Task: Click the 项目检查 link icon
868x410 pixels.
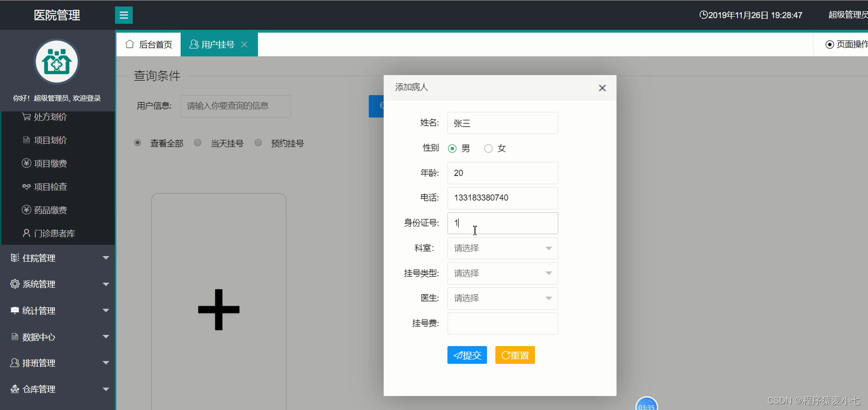Action: coord(27,187)
